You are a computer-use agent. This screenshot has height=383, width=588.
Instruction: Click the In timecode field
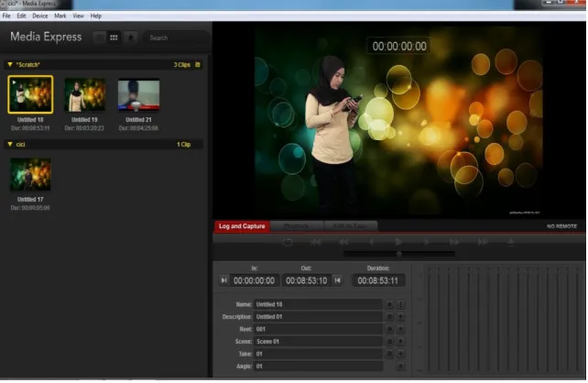(x=255, y=281)
